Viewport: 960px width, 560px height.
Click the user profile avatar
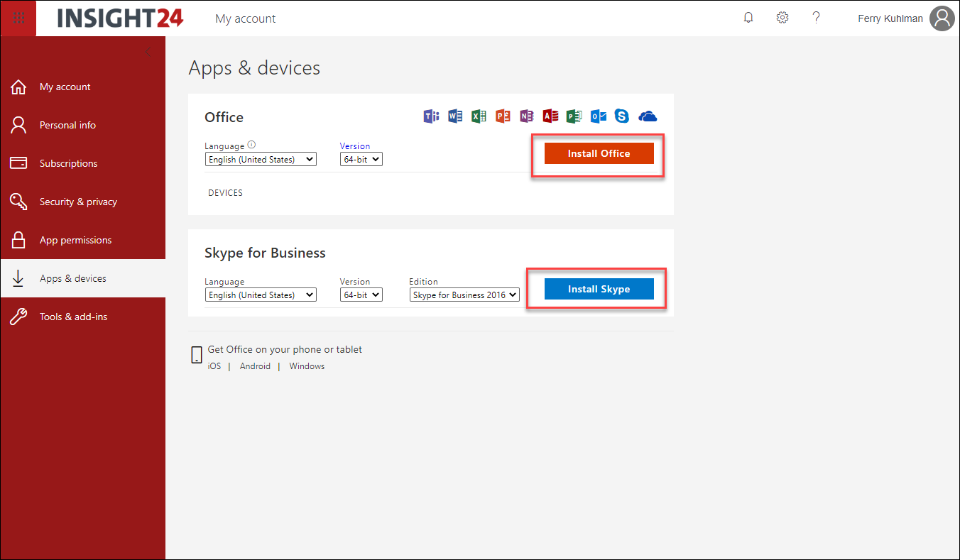942,18
